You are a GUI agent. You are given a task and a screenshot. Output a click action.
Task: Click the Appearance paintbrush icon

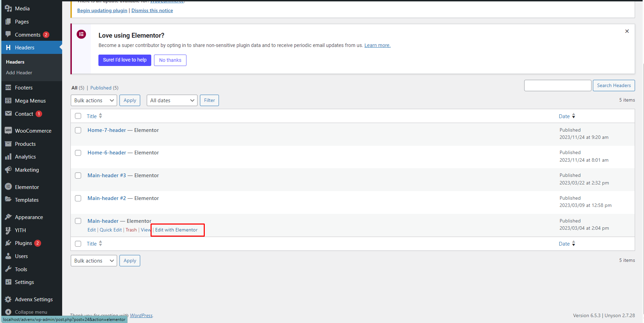coord(8,217)
